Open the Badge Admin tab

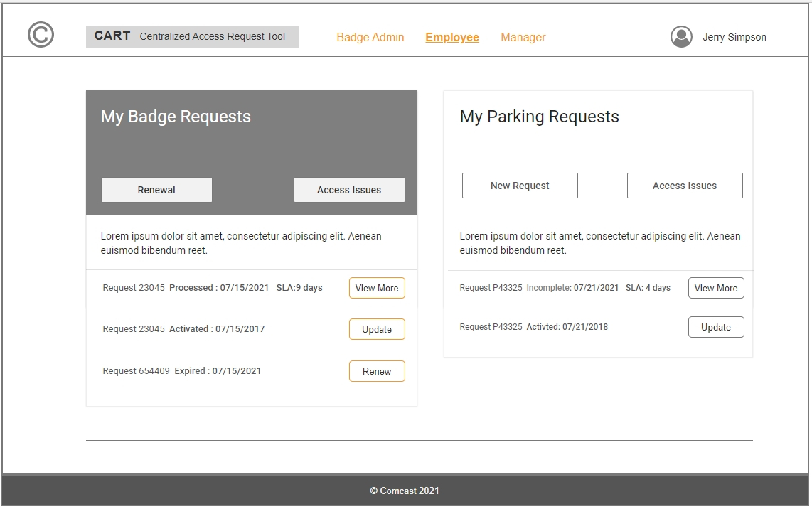coord(370,38)
